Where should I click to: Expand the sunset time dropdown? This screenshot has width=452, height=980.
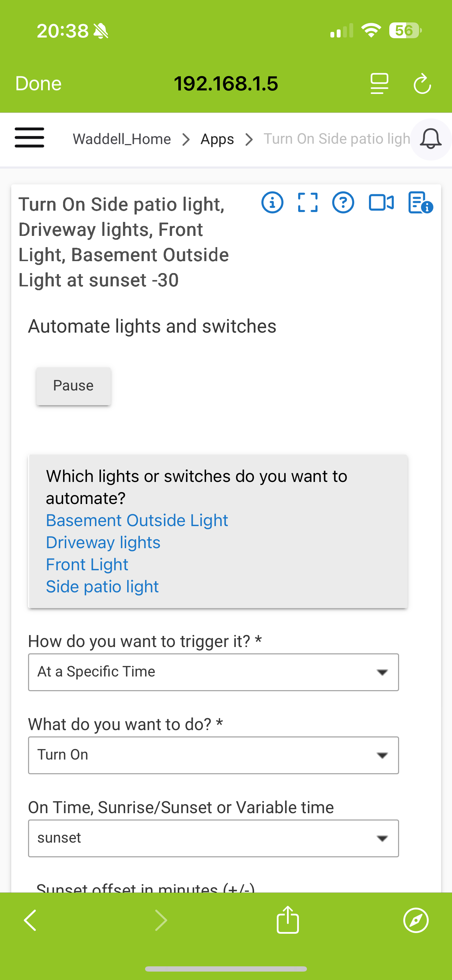(x=213, y=838)
